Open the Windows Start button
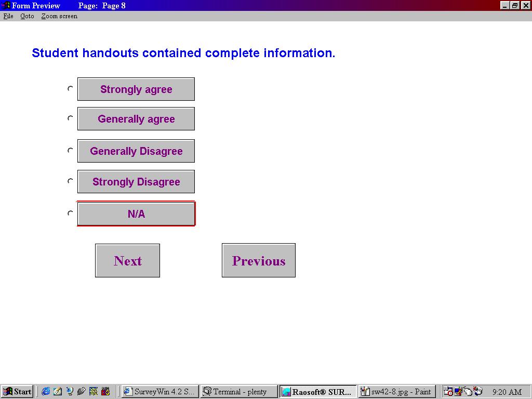532x399 pixels. click(17, 392)
